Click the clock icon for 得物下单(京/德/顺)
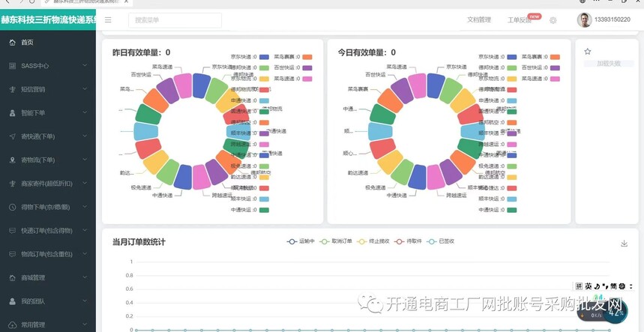Image resolution: width=644 pixels, height=332 pixels. 12,208
